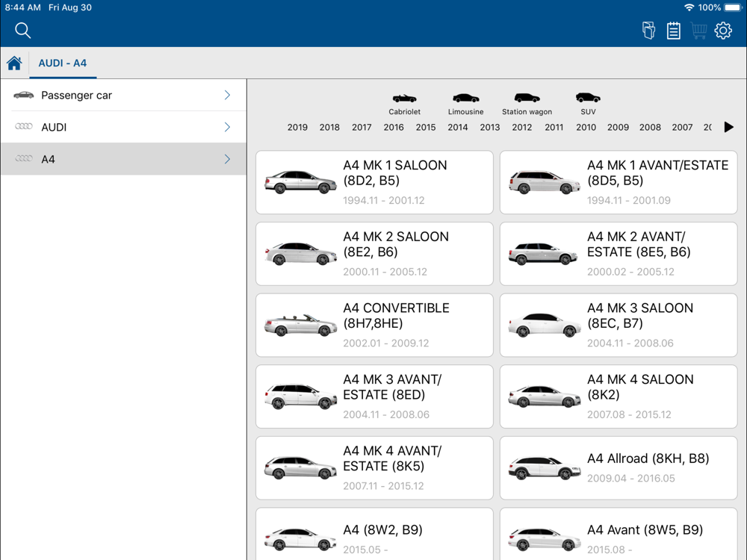
Task: Select 'Passenger car' label in sidebar
Action: click(x=76, y=96)
